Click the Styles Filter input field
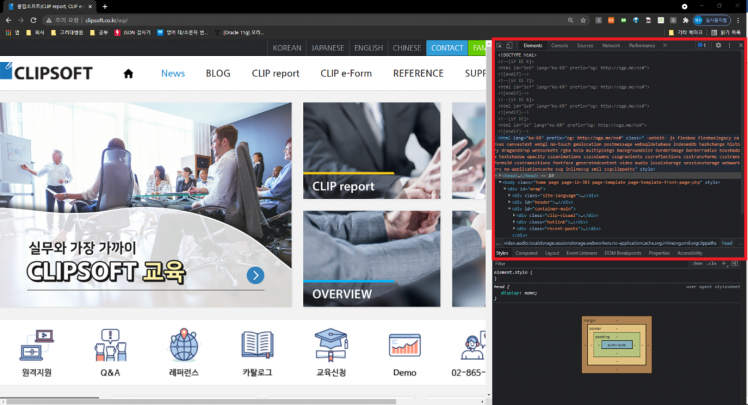Viewport: 748px width, 405px height. [x=592, y=264]
